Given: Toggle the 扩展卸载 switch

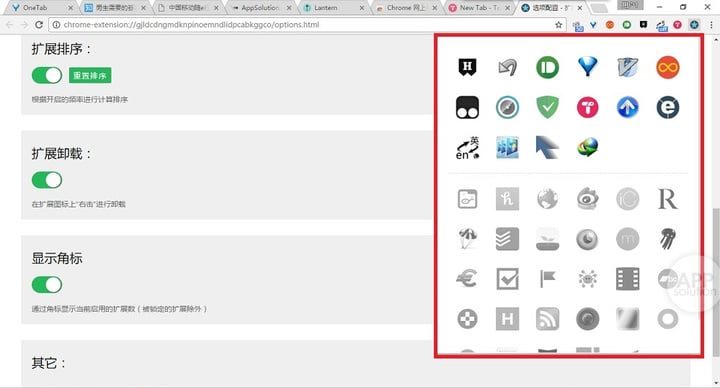Looking at the screenshot, I should point(47,180).
